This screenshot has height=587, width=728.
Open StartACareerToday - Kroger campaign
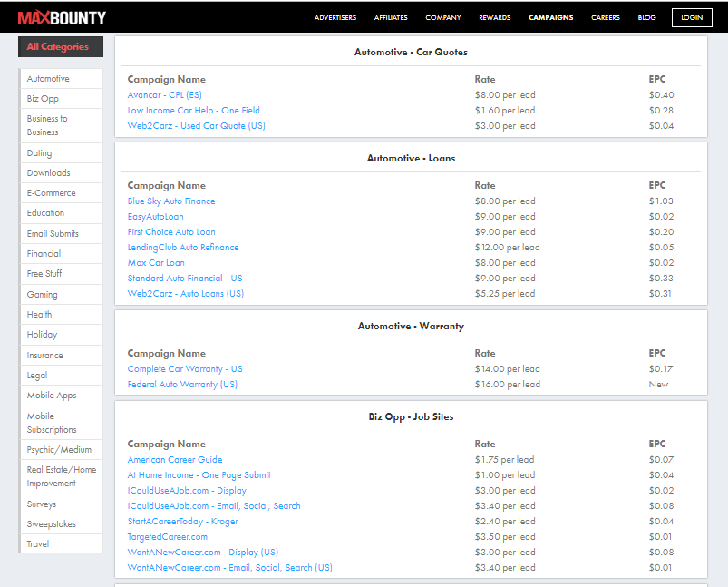[x=183, y=522]
